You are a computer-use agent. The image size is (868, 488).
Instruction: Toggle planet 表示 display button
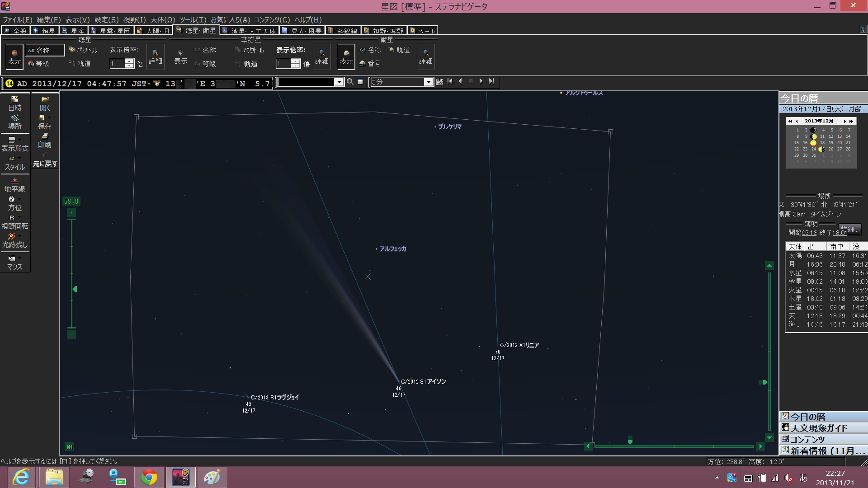[x=14, y=56]
